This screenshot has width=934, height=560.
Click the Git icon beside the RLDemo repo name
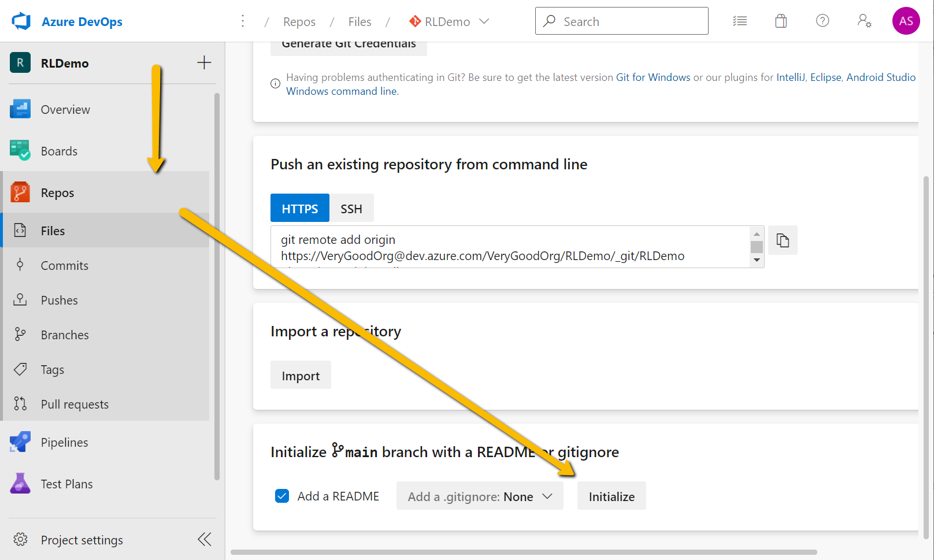click(x=415, y=21)
